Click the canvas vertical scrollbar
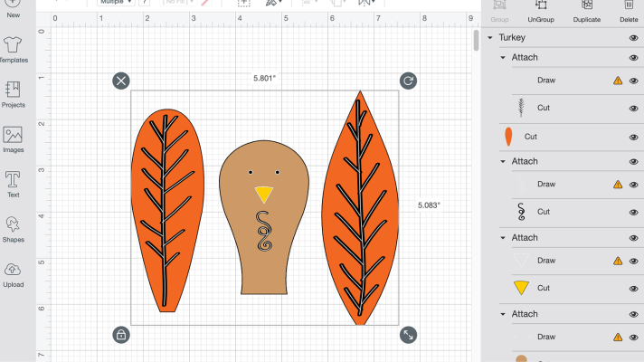Viewport: 644px width, 362px height. coord(476,40)
